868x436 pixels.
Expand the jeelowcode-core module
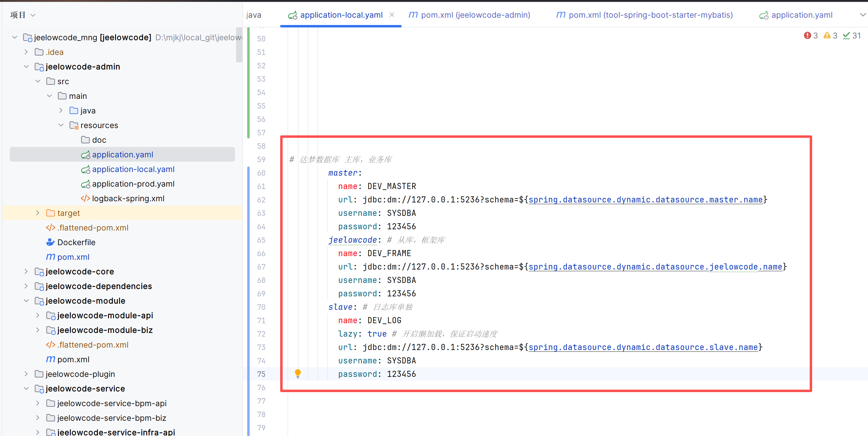point(26,271)
